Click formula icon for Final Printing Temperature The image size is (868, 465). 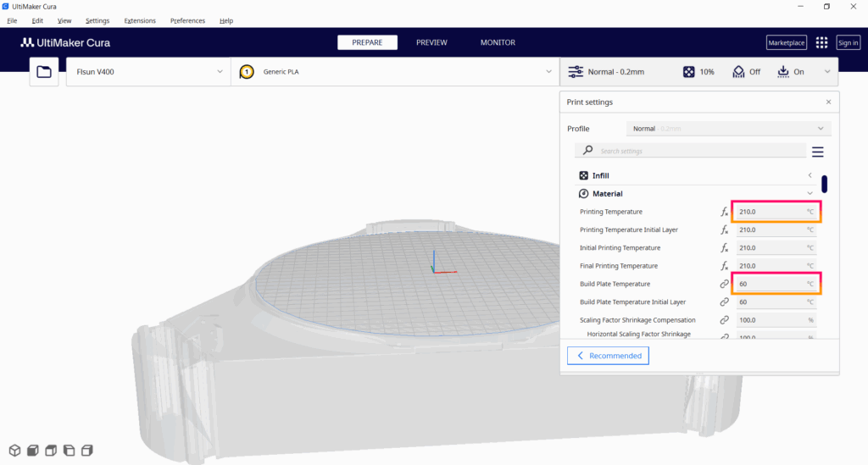point(724,266)
